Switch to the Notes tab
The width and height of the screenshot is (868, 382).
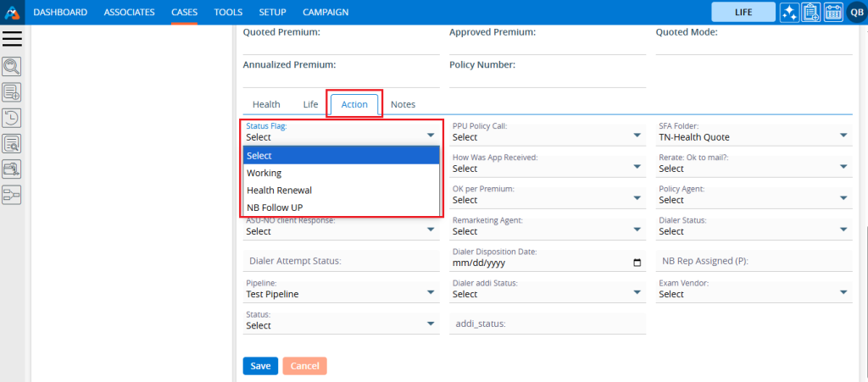(x=403, y=104)
